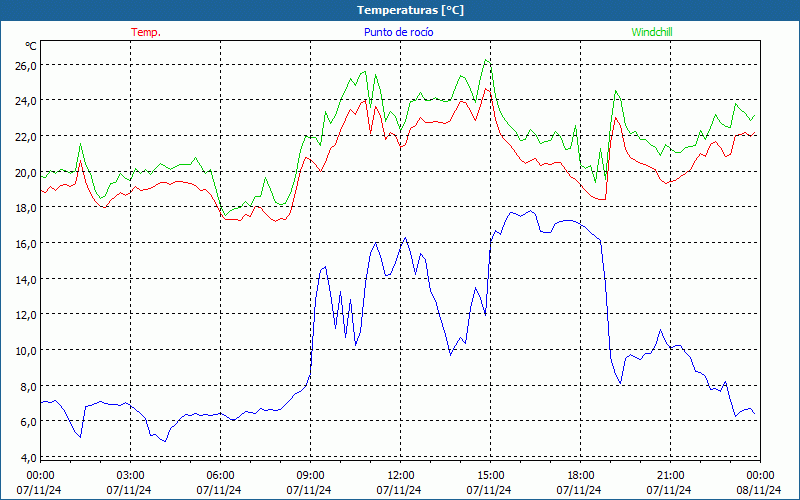Viewport: 800px width, 500px height.
Task: Click the °C unit label on axis
Action: point(31,46)
